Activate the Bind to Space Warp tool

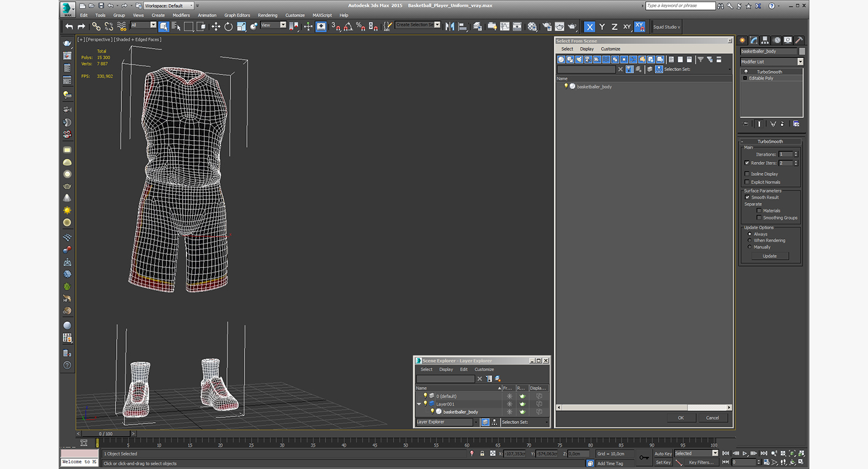click(122, 26)
